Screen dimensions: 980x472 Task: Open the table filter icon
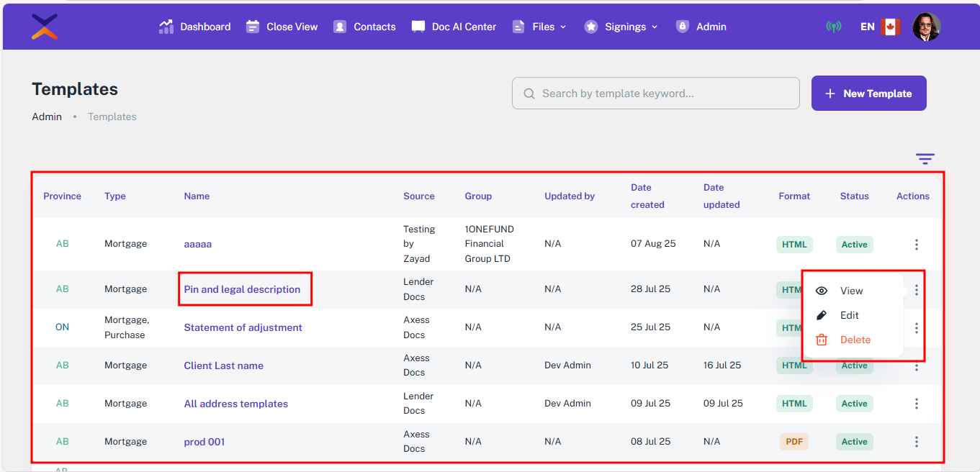click(x=925, y=159)
